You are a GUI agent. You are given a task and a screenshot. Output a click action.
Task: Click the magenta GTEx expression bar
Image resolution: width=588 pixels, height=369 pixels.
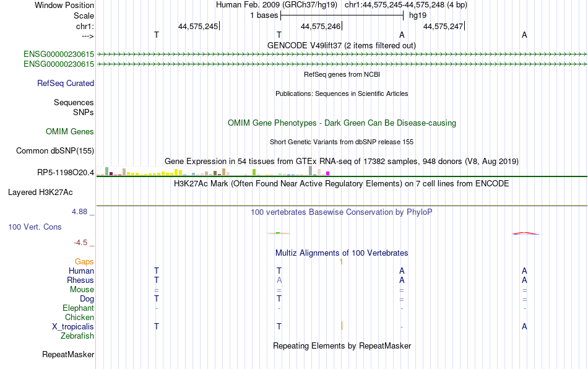pyautogui.click(x=328, y=173)
